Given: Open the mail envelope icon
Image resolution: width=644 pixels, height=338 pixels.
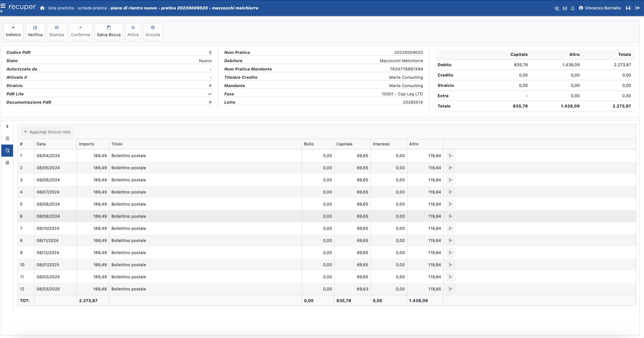Looking at the screenshot, I should pos(565,8).
